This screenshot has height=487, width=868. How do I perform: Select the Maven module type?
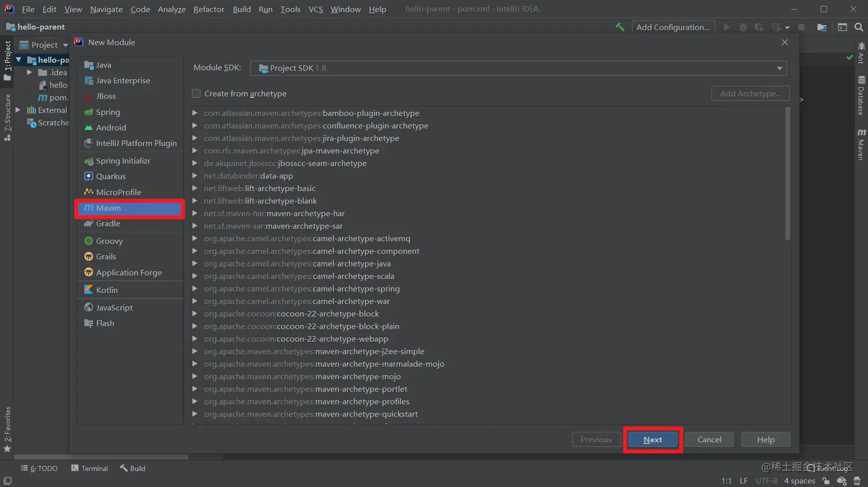[130, 208]
